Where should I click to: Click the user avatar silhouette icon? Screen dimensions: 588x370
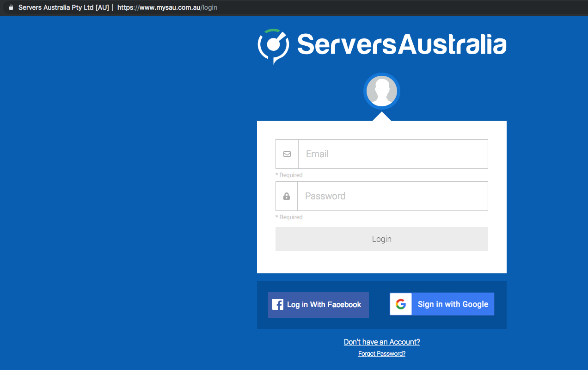[x=381, y=91]
